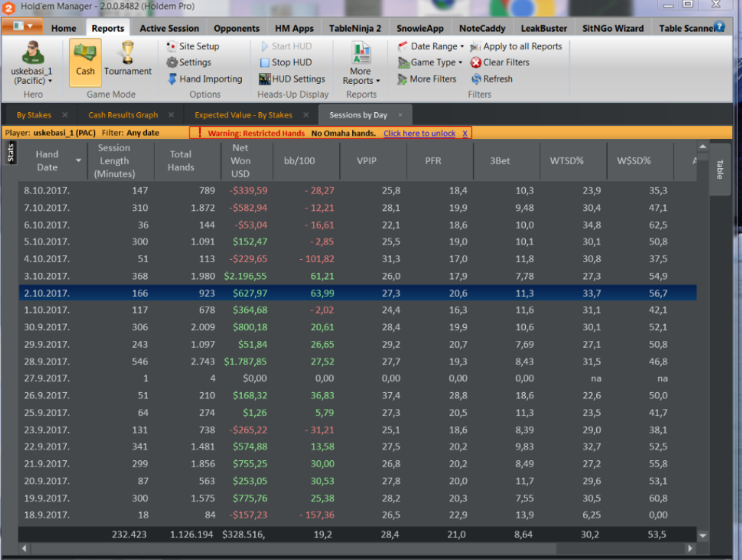The width and height of the screenshot is (742, 560).
Task: Expand the Stats side panel
Action: point(11,153)
